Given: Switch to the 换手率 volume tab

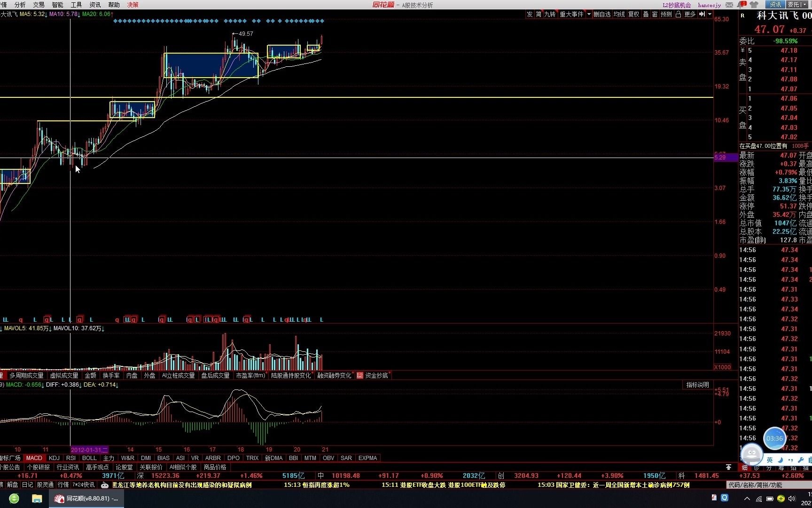Looking at the screenshot, I should coord(111,375).
